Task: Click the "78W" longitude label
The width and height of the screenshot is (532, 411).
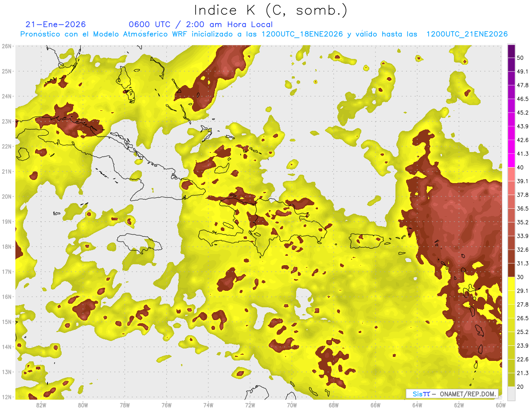Action: click(x=125, y=405)
